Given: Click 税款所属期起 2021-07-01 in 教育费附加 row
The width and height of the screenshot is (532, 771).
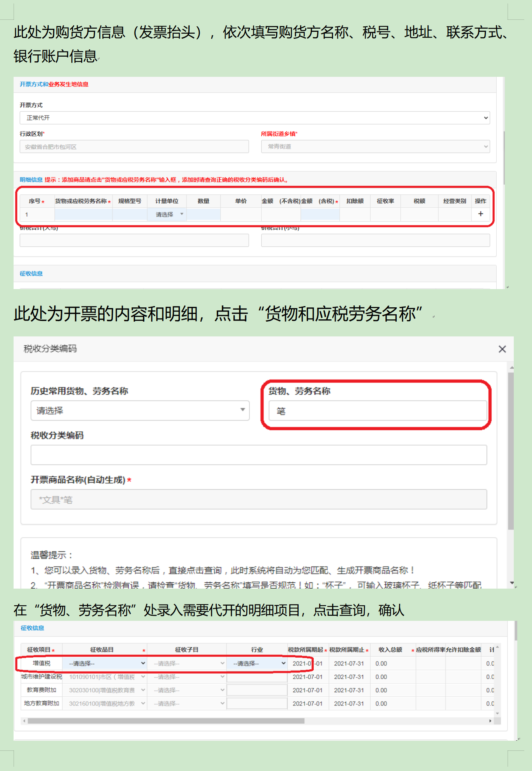Looking at the screenshot, I should [x=307, y=690].
